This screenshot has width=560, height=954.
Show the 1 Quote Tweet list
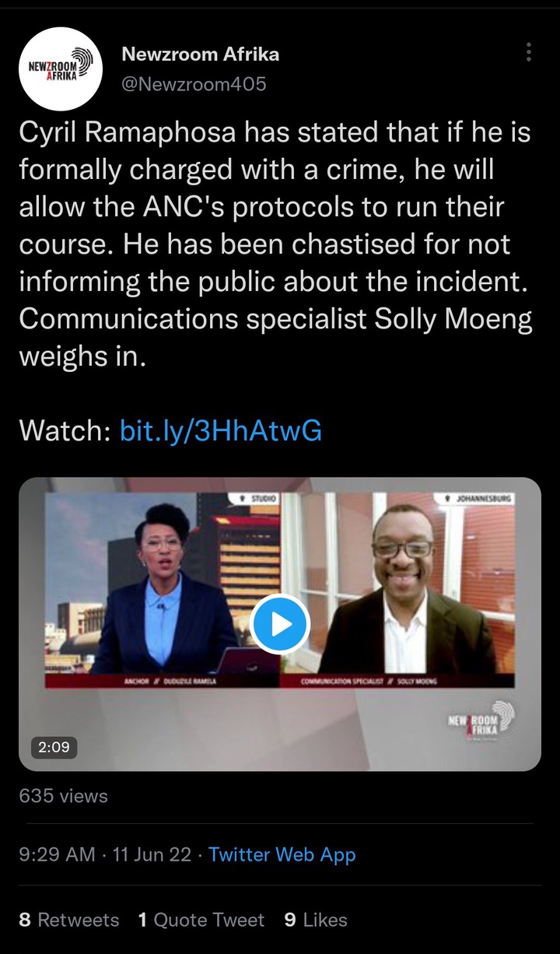click(x=201, y=920)
